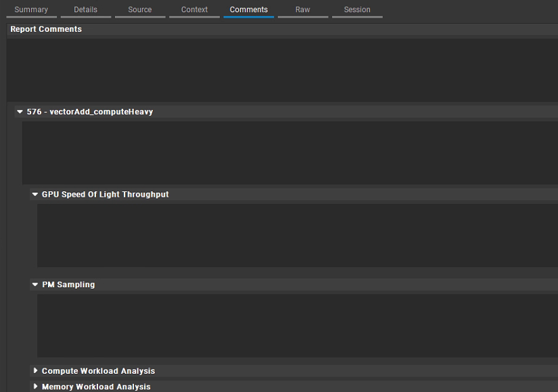Image resolution: width=558 pixels, height=392 pixels.
Task: Focus the vectorAdd_computeHeavy kernel comment box
Action: (289, 153)
